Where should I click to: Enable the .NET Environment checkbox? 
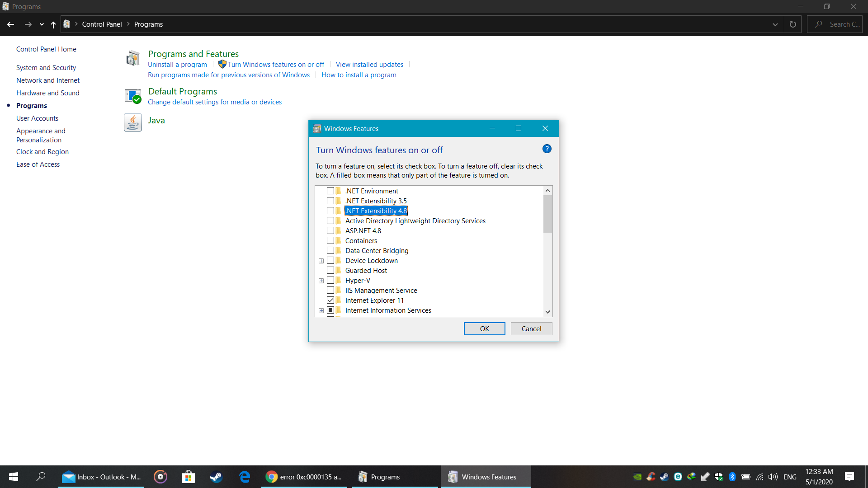330,191
